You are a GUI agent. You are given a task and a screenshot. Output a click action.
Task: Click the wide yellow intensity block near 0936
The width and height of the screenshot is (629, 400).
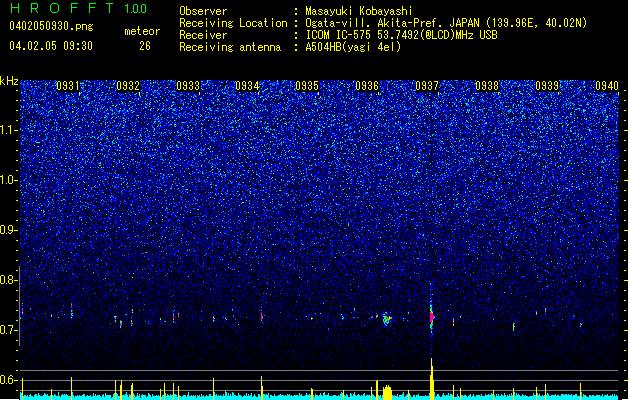(387, 392)
